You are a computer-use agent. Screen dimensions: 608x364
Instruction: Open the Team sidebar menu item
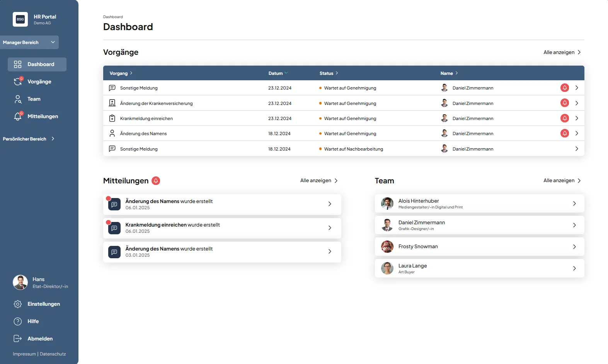pyautogui.click(x=34, y=99)
